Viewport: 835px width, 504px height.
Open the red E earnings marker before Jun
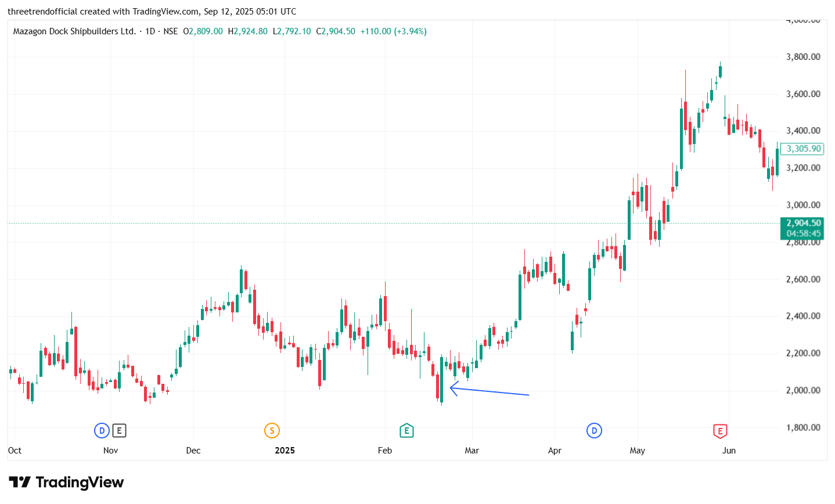click(720, 431)
